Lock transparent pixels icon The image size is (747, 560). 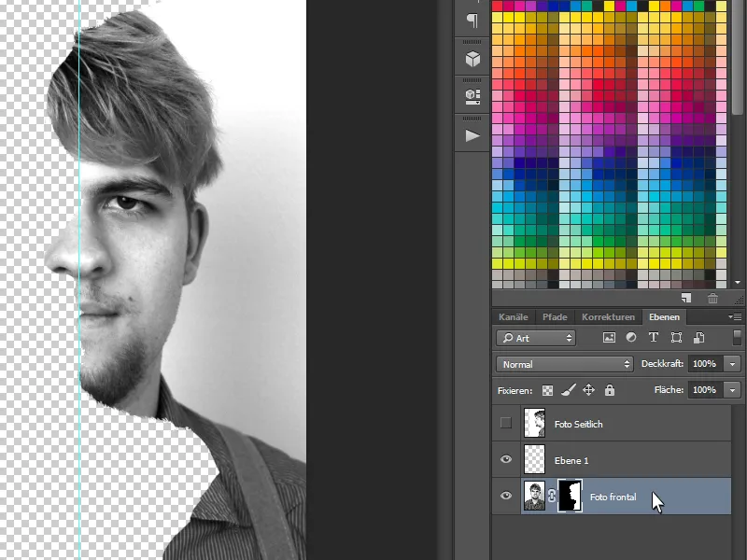pos(547,390)
